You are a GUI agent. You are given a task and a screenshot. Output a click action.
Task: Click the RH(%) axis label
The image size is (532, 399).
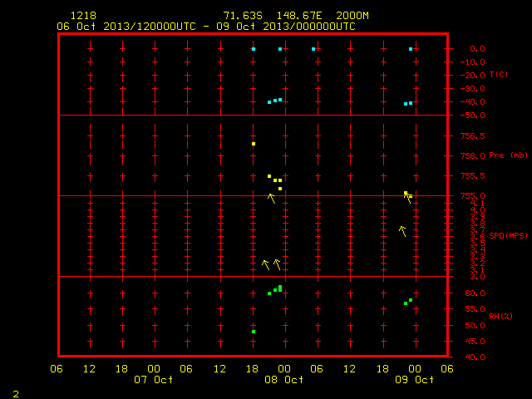point(500,316)
